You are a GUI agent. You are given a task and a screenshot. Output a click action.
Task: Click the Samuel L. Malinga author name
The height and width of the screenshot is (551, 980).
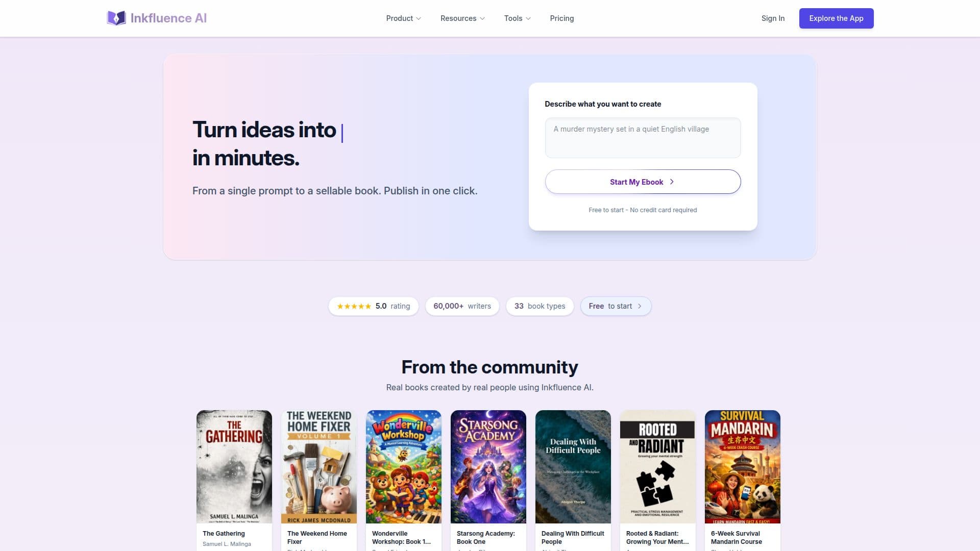point(227,544)
